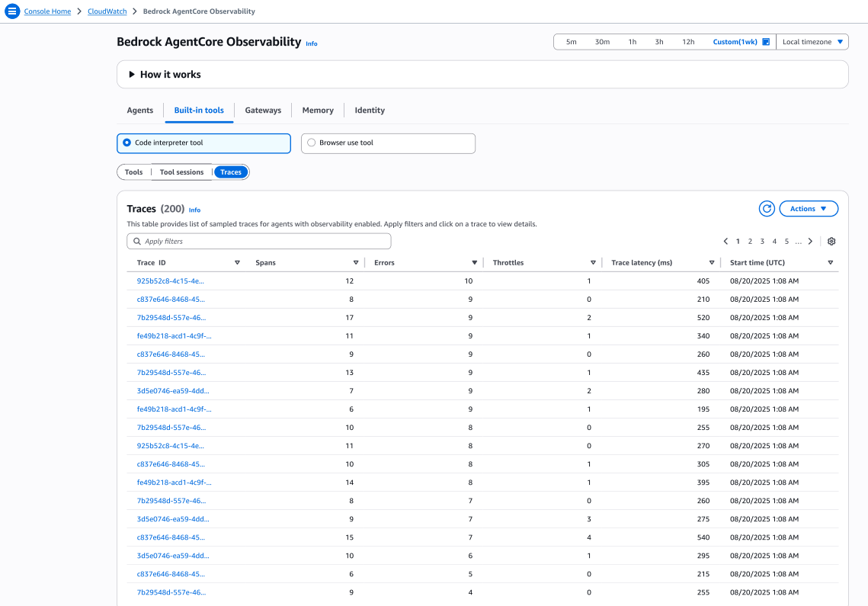Select the Code interpreter tool radio
The height and width of the screenshot is (606, 868).
click(x=127, y=143)
